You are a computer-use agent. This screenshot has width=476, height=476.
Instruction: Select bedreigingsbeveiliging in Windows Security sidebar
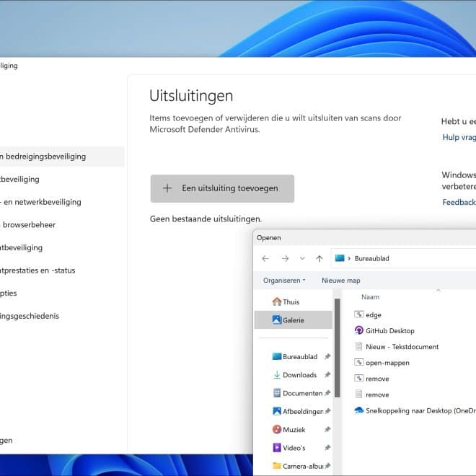[x=61, y=157]
